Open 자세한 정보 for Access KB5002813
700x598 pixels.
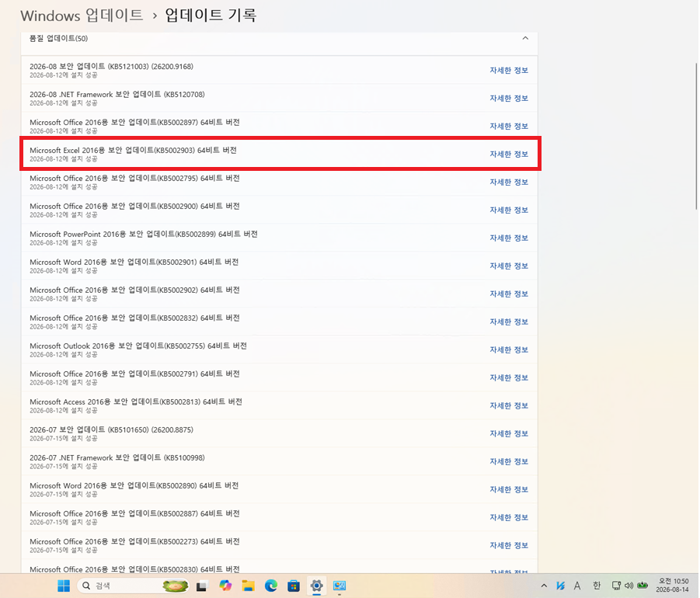[x=509, y=405]
